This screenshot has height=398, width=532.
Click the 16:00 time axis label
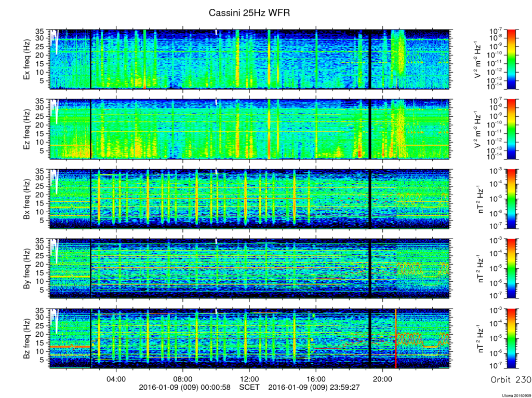[x=316, y=379]
